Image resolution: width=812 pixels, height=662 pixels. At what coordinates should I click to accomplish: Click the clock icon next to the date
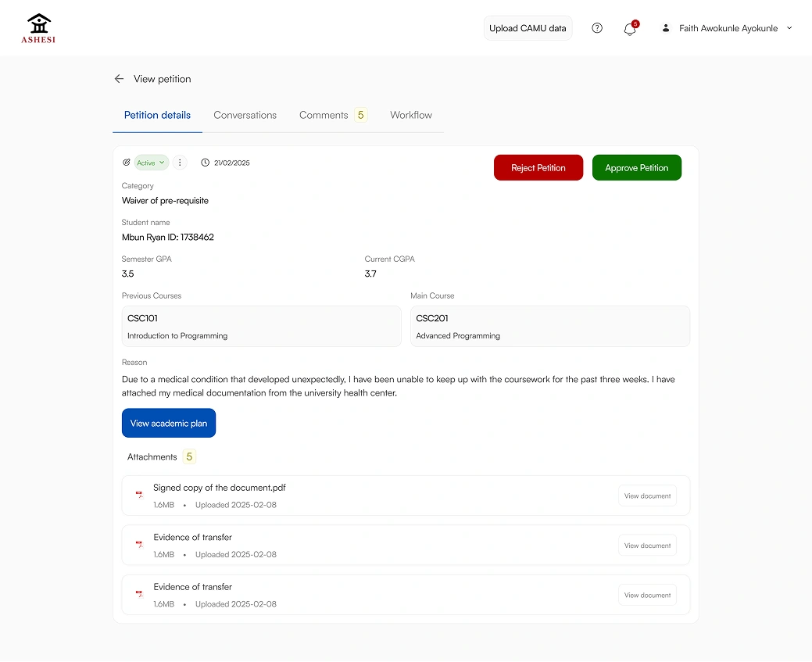pyautogui.click(x=205, y=163)
